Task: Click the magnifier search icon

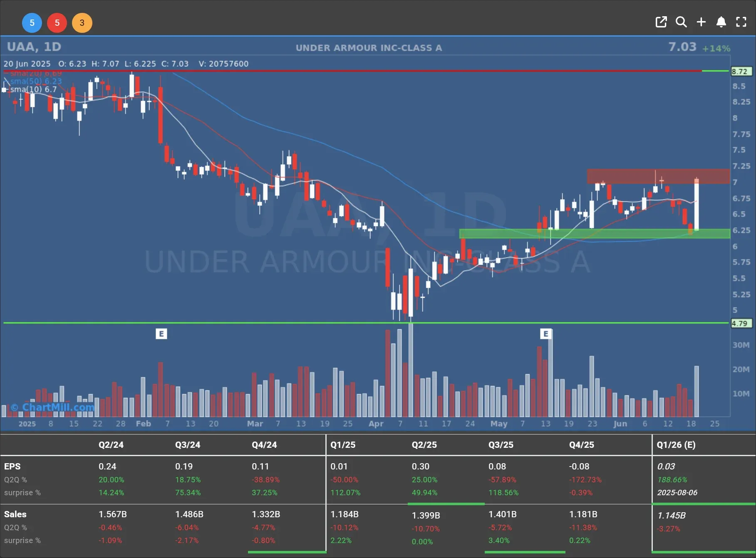Action: click(681, 22)
